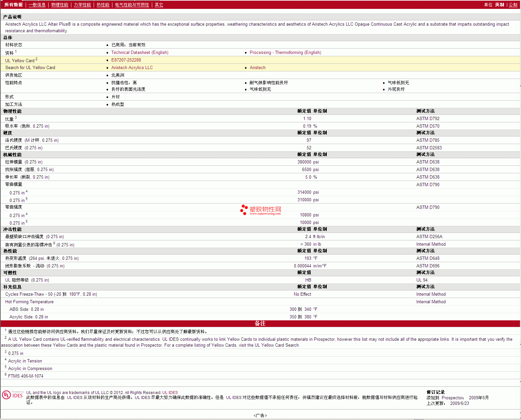Click the <广告> placeholder text
The image size is (521, 420).
pyautogui.click(x=260, y=415)
